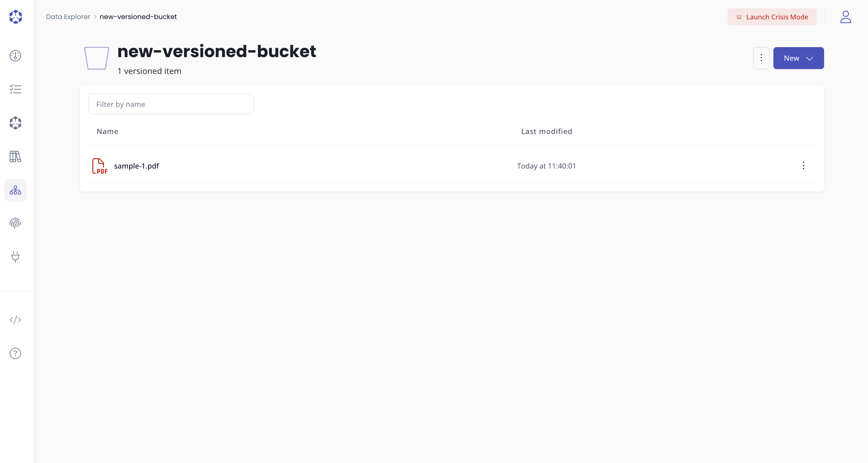Navigate back via the Data Explorer breadcrumb

(x=68, y=16)
